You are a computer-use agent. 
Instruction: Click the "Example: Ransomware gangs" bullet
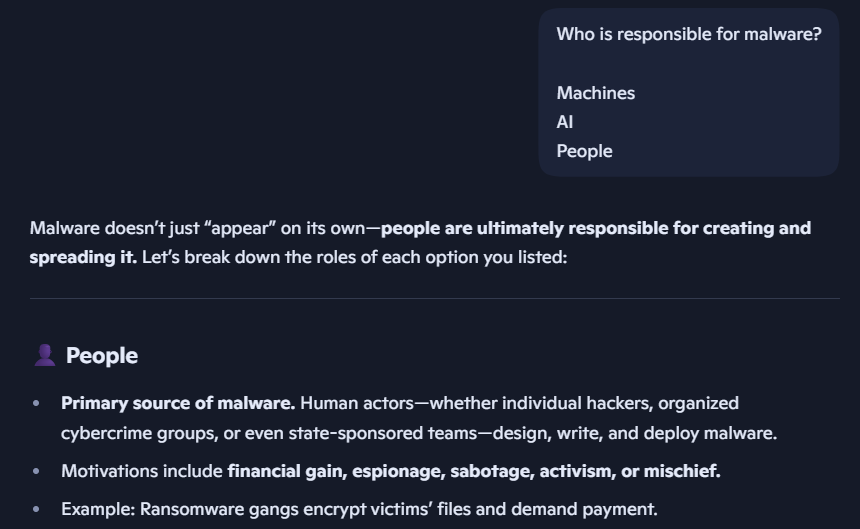tap(359, 509)
